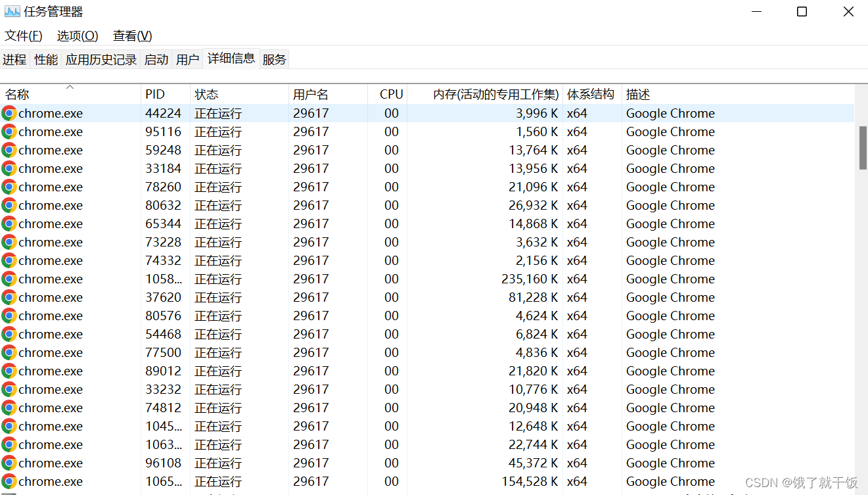The width and height of the screenshot is (868, 495).
Task: Sort by the CPU column header
Action: pos(387,94)
